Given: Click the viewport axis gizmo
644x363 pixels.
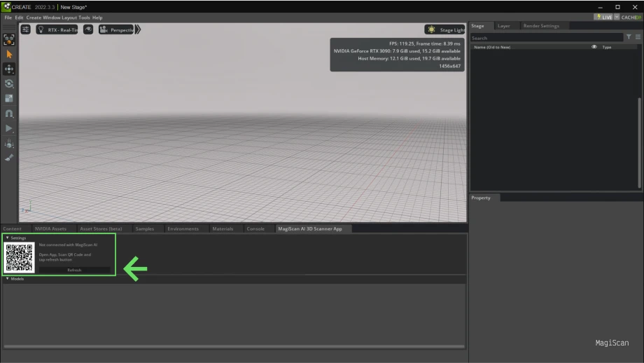Looking at the screenshot, I should pyautogui.click(x=27, y=207).
